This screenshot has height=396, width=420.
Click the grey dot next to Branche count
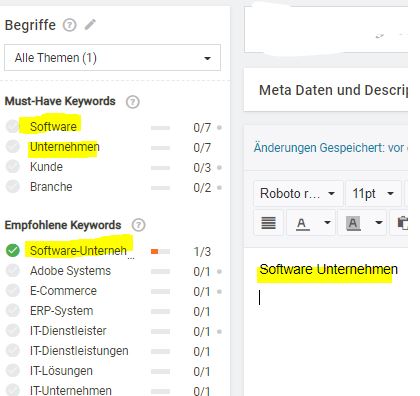click(x=219, y=188)
